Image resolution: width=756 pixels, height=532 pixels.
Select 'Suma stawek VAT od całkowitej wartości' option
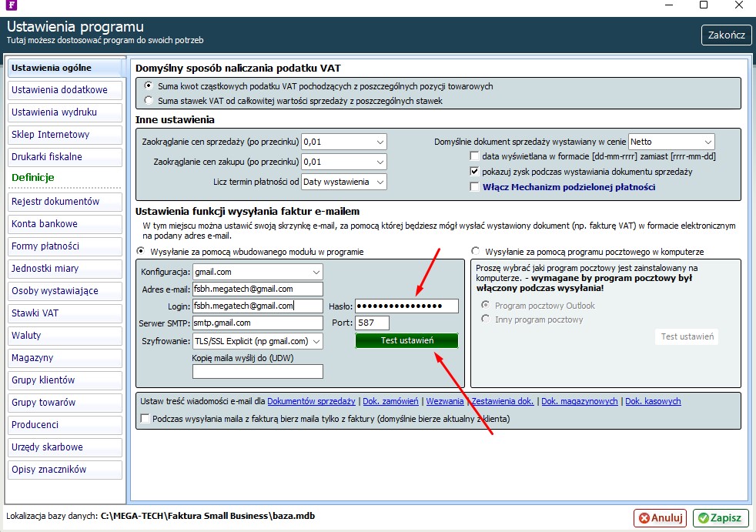pos(149,100)
